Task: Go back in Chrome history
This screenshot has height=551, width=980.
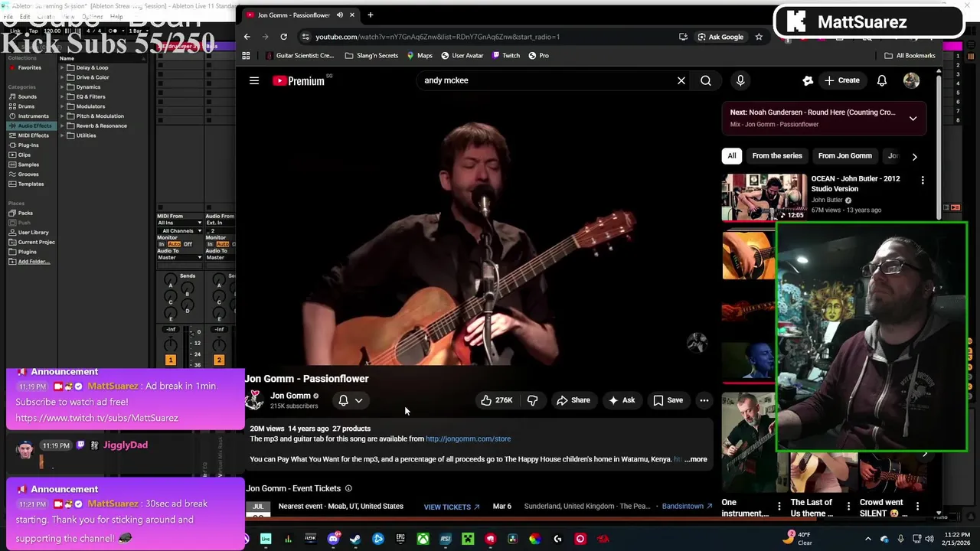Action: pos(247,37)
